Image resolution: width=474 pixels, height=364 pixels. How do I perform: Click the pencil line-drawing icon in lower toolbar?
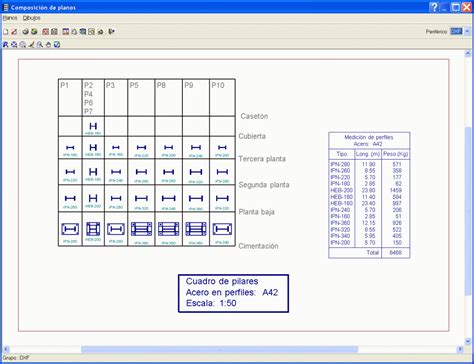(31, 44)
